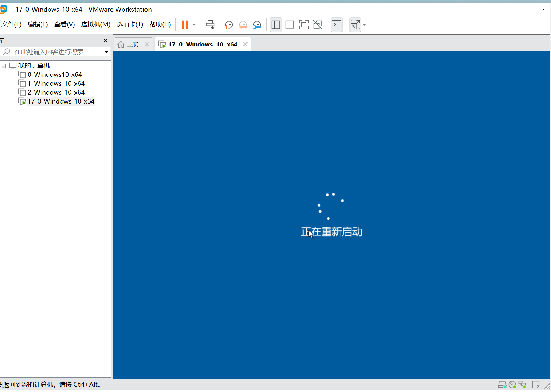Collapse the 我的计算机 tree node

click(x=4, y=66)
